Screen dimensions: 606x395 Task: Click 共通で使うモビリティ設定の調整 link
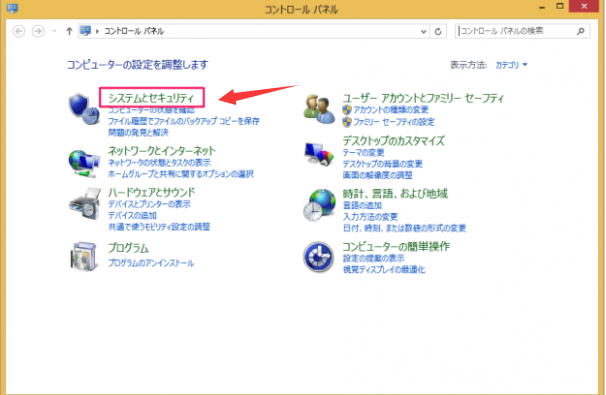[159, 226]
